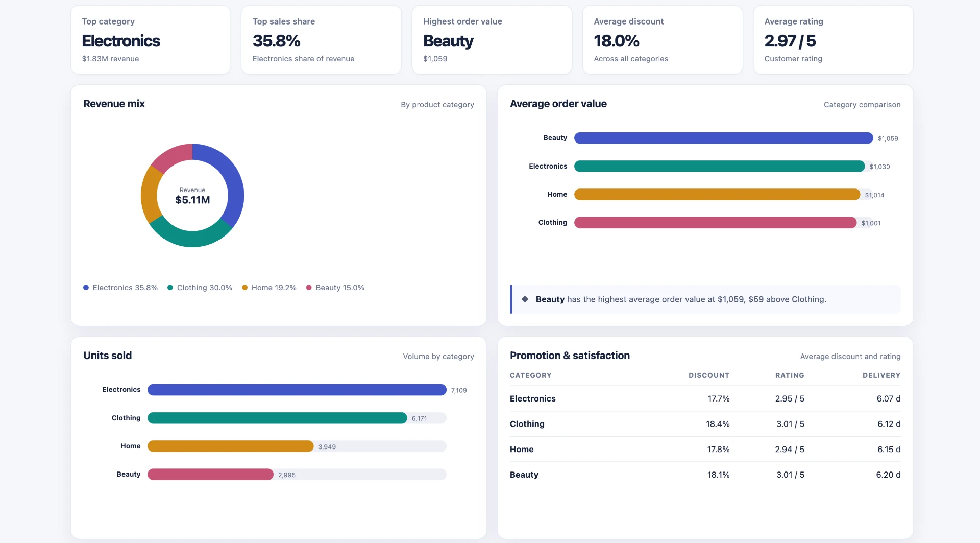Click the Clothing teal legend dot
980x543 pixels.
(x=170, y=288)
